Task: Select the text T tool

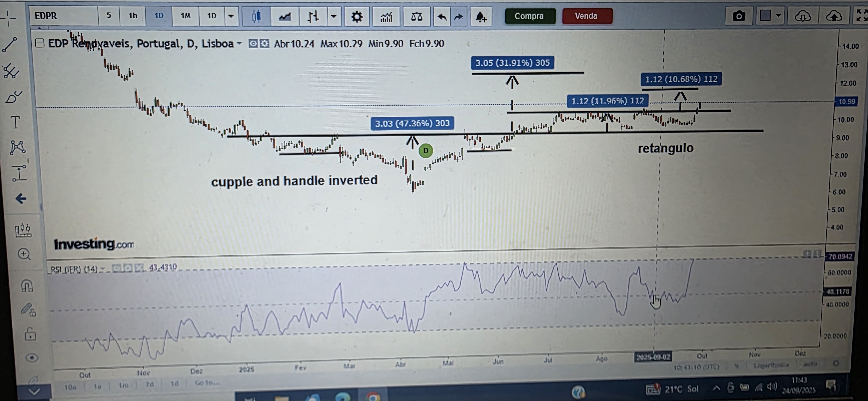Action: 15,122
